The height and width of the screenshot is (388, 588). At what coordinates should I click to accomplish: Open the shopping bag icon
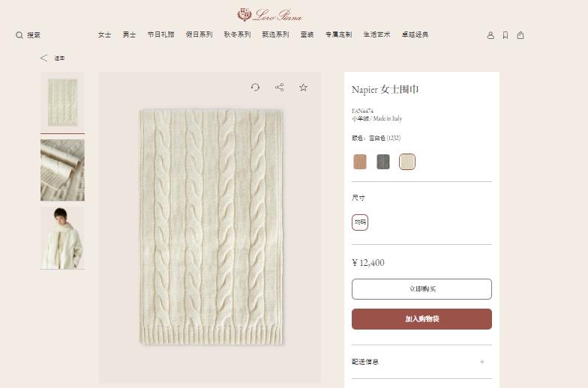pos(520,35)
